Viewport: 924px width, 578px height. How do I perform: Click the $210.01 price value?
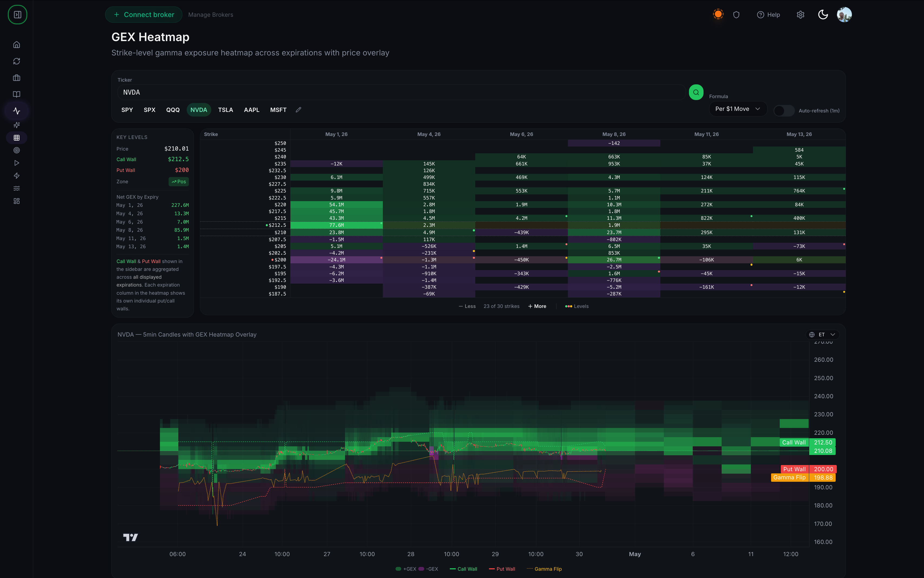[176, 149]
